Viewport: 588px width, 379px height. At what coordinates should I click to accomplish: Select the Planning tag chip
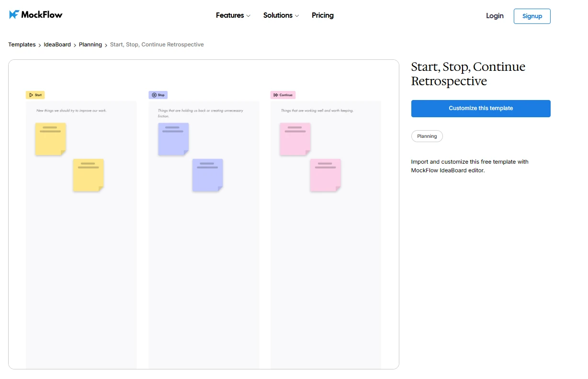tap(427, 136)
